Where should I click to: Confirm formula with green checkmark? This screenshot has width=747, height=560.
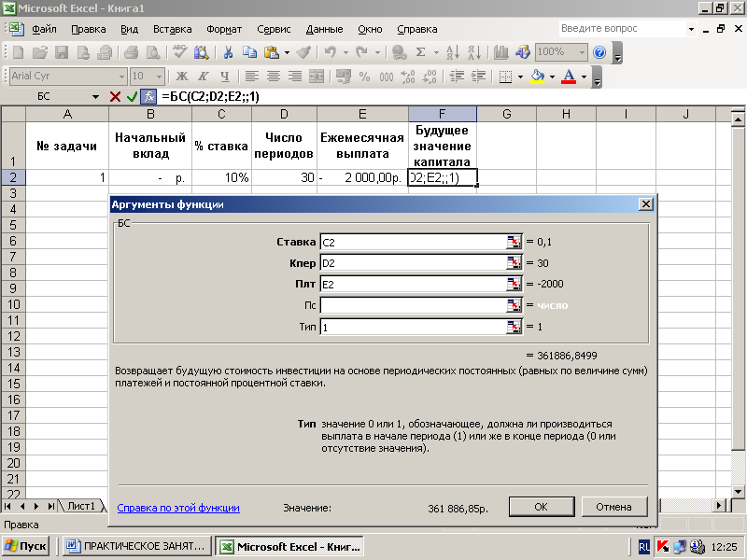(x=132, y=97)
